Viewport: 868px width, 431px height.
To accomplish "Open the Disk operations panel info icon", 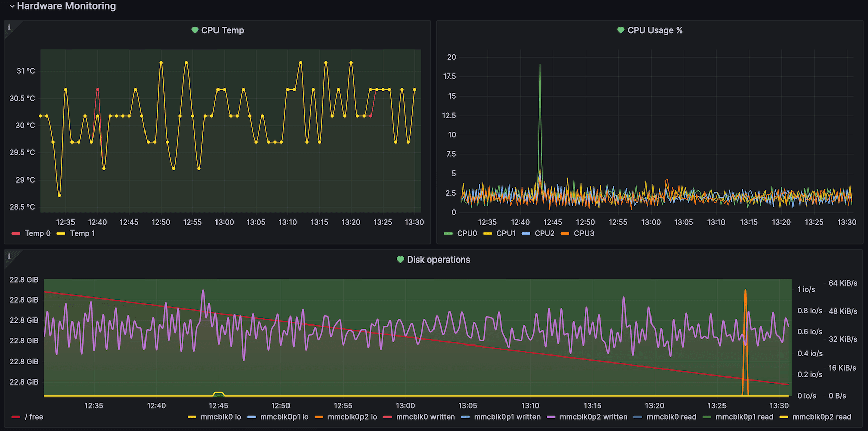I will click(9, 256).
